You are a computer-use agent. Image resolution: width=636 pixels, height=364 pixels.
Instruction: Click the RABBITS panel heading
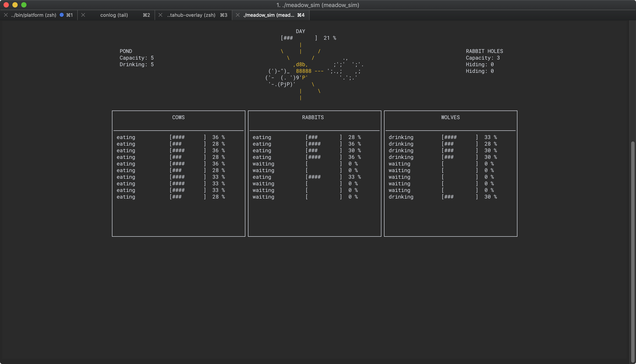[313, 117]
